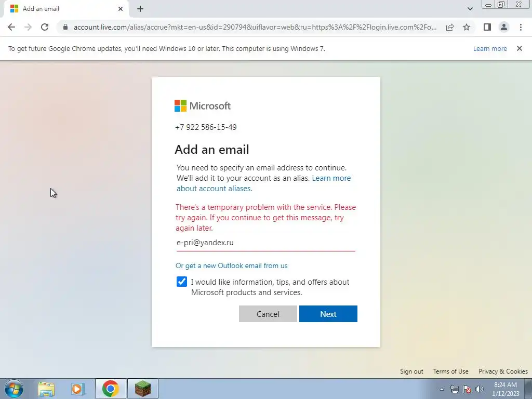Focus the email address input field

coord(265,243)
